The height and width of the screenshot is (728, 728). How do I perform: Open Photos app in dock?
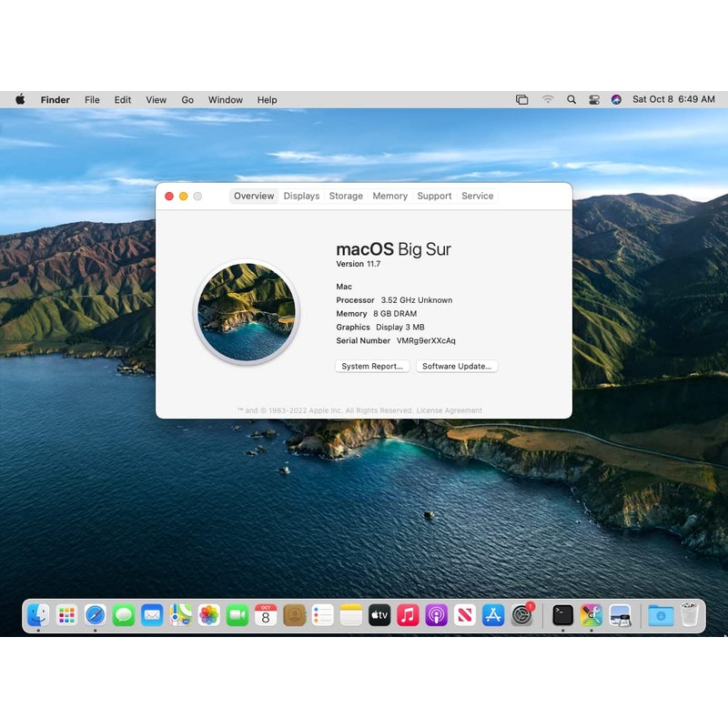click(x=208, y=615)
